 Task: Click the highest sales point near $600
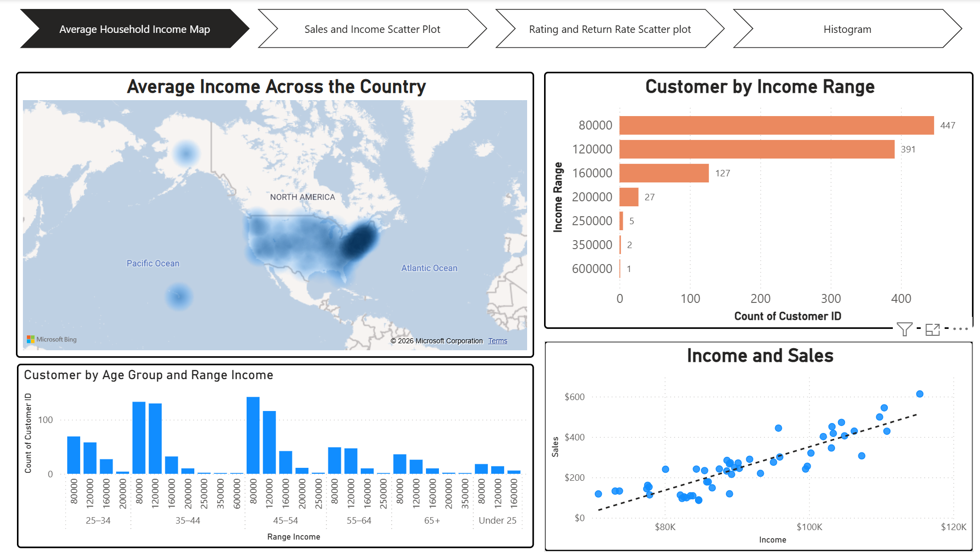(921, 394)
